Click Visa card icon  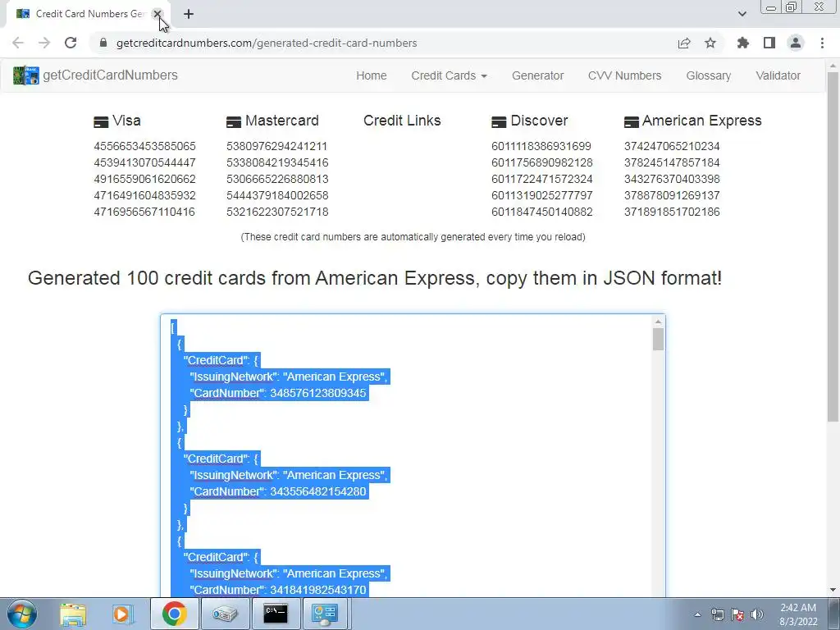[x=101, y=122]
